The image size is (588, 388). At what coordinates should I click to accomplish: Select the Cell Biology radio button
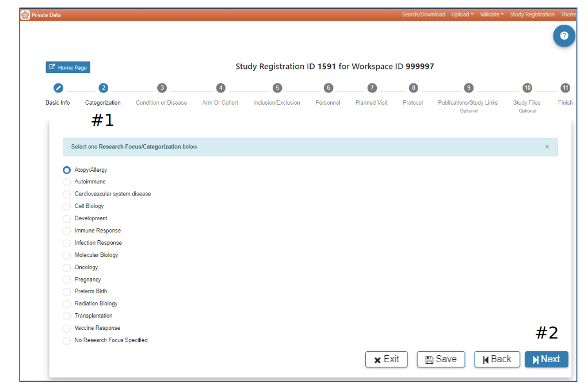point(67,206)
